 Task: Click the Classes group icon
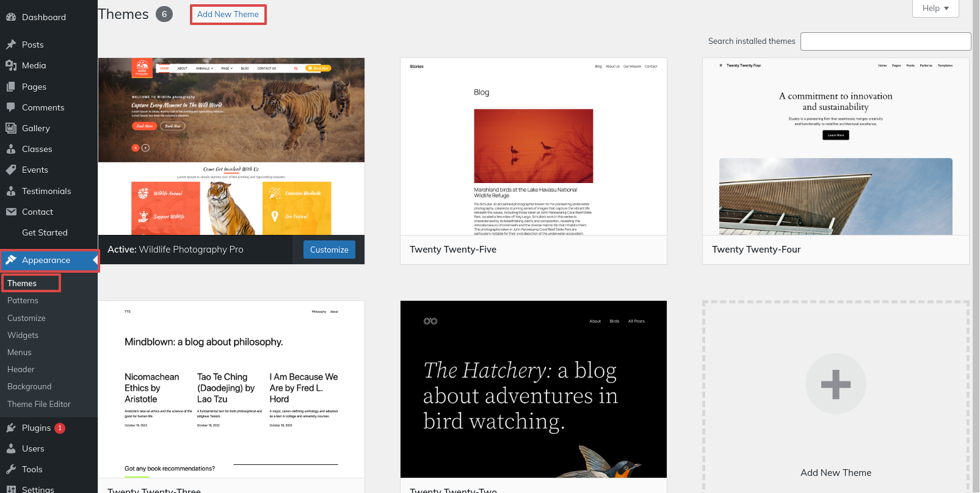tap(11, 149)
